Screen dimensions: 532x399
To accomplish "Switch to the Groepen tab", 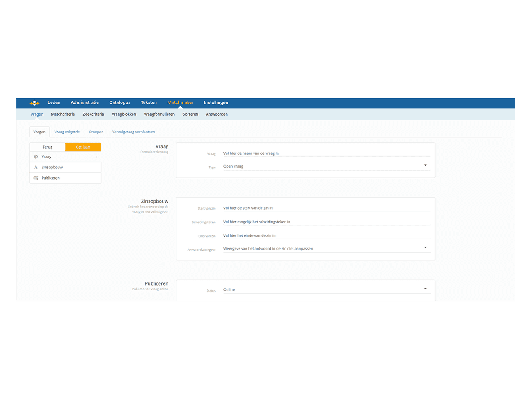I will [x=96, y=132].
